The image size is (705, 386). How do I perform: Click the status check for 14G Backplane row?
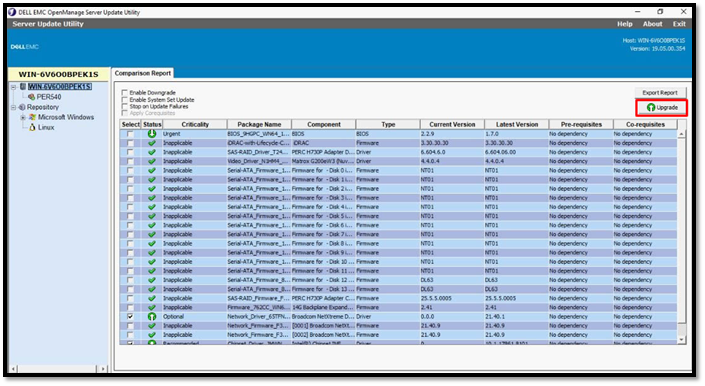pyautogui.click(x=152, y=307)
